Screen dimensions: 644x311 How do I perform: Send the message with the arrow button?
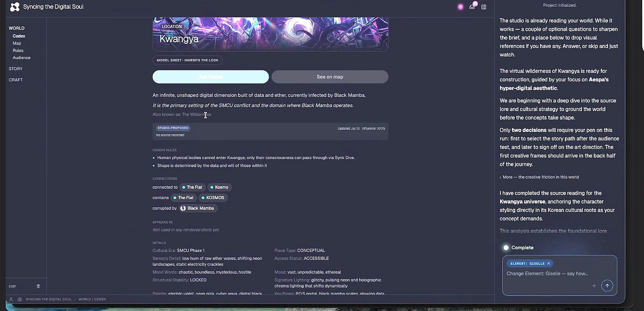pos(607,285)
